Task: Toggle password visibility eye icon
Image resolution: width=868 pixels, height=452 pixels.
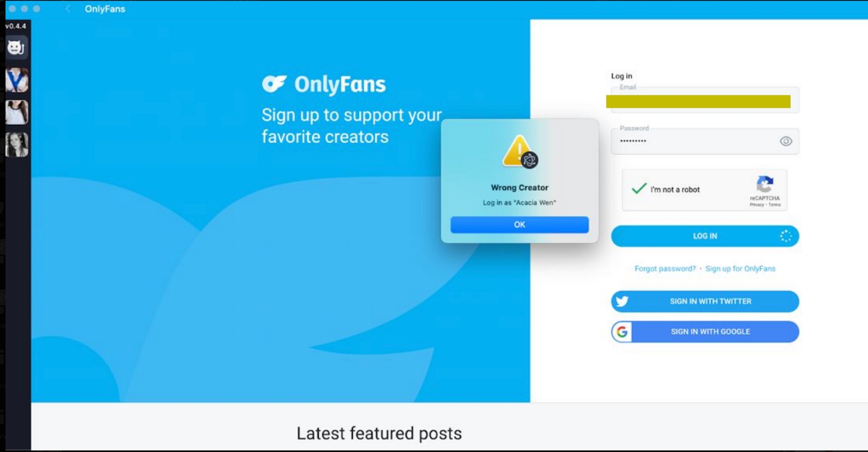Action: point(786,141)
